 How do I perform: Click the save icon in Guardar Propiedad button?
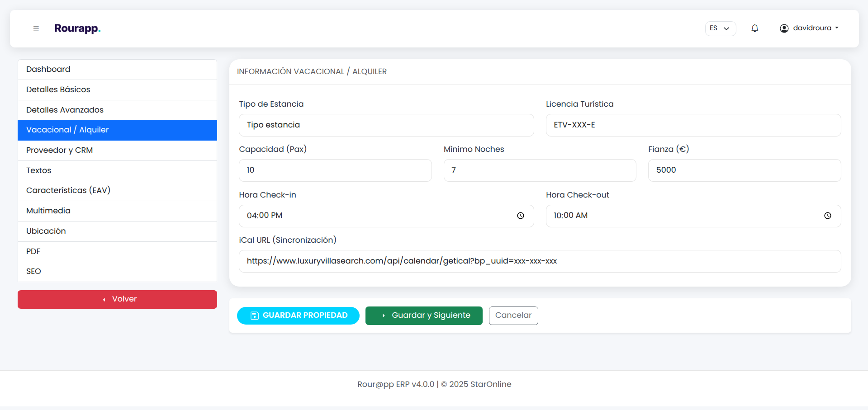(x=255, y=316)
